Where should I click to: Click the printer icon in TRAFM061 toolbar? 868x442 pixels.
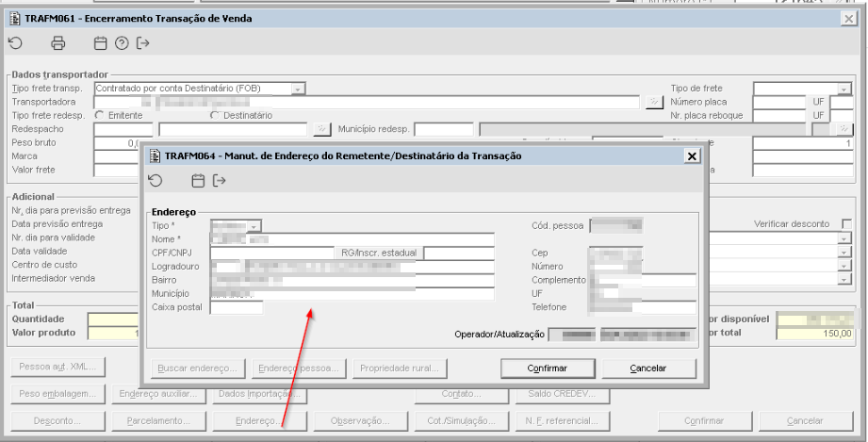[x=58, y=42]
